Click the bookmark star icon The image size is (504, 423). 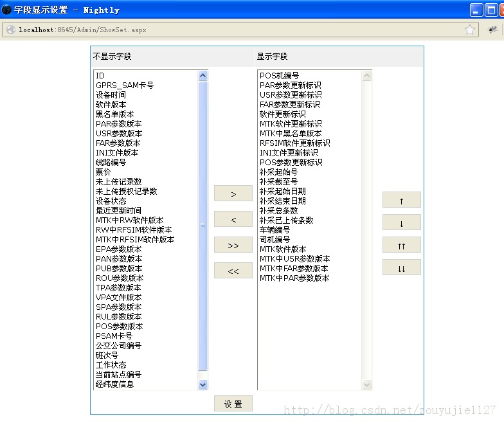click(x=469, y=30)
